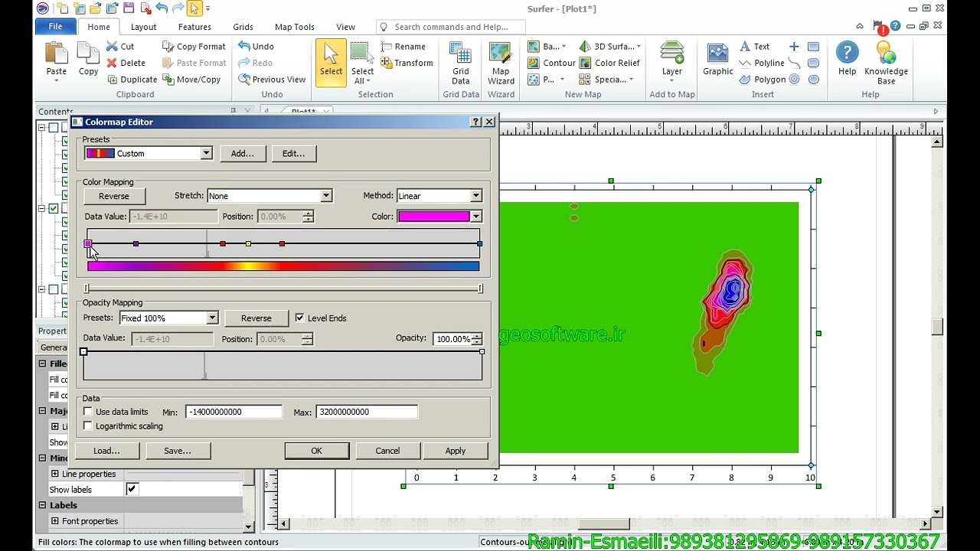Expand the Font properties section
This screenshot has width=980, height=551.
55,521
